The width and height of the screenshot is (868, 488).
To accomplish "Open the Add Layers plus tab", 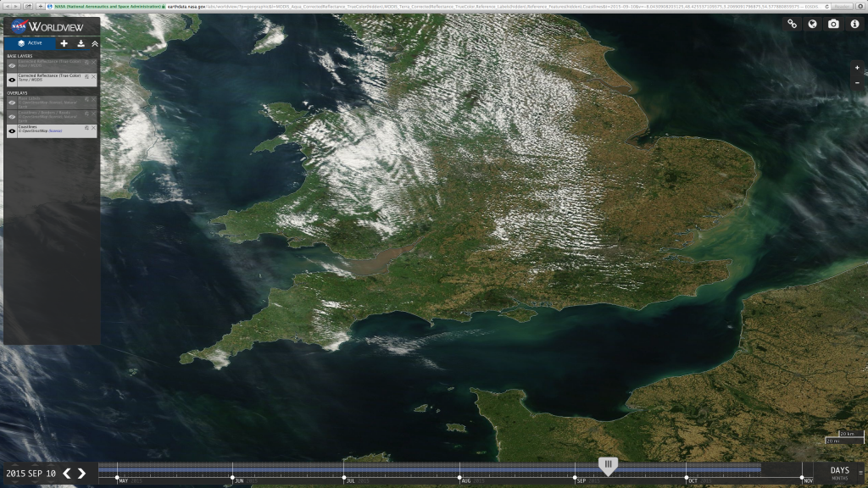I will click(64, 43).
